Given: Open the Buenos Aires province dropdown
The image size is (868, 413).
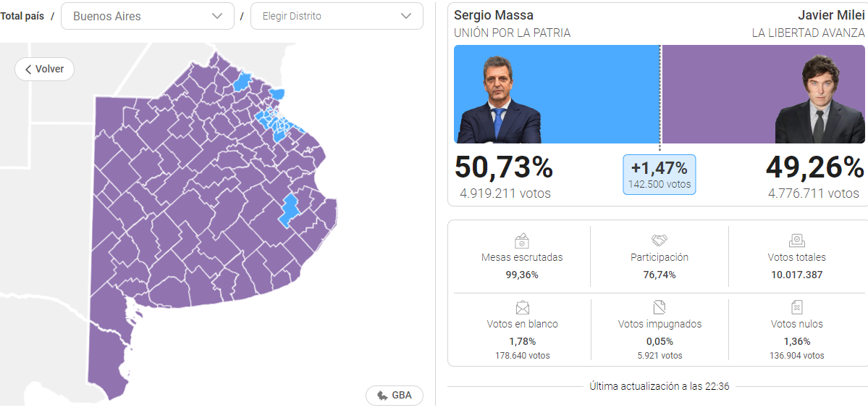Looking at the screenshot, I should (147, 16).
